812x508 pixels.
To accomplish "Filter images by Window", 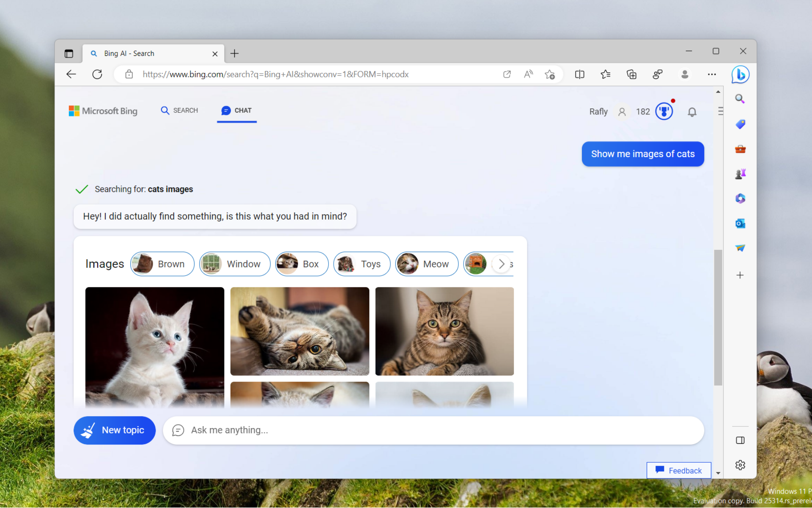I will coord(235,264).
